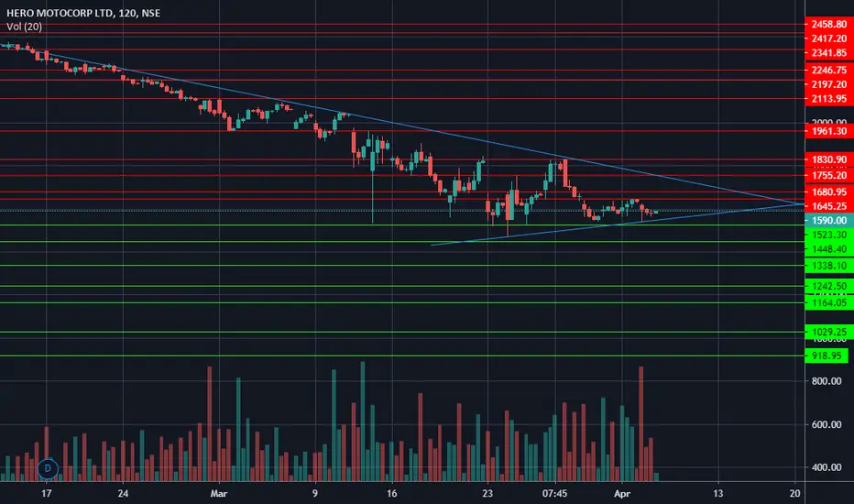Click the 23 date on time axis

(x=487, y=494)
